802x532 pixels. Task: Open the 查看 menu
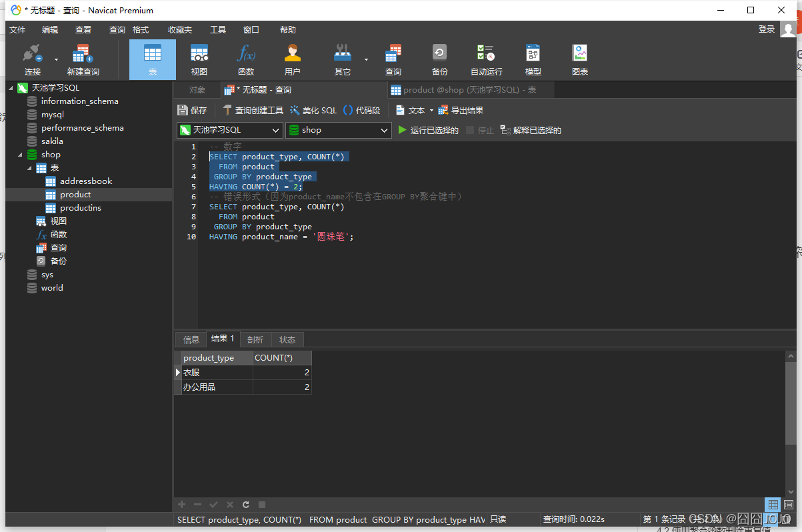[x=83, y=30]
